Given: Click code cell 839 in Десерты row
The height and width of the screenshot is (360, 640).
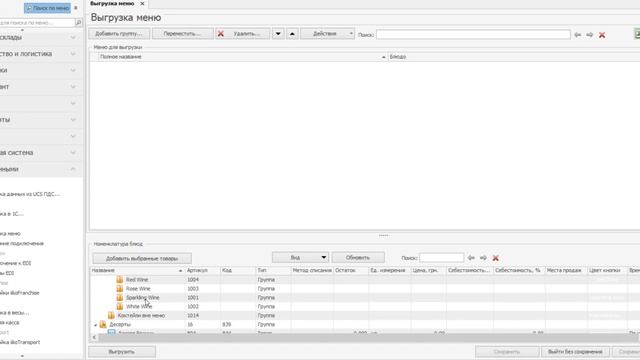Looking at the screenshot, I should [x=227, y=324].
